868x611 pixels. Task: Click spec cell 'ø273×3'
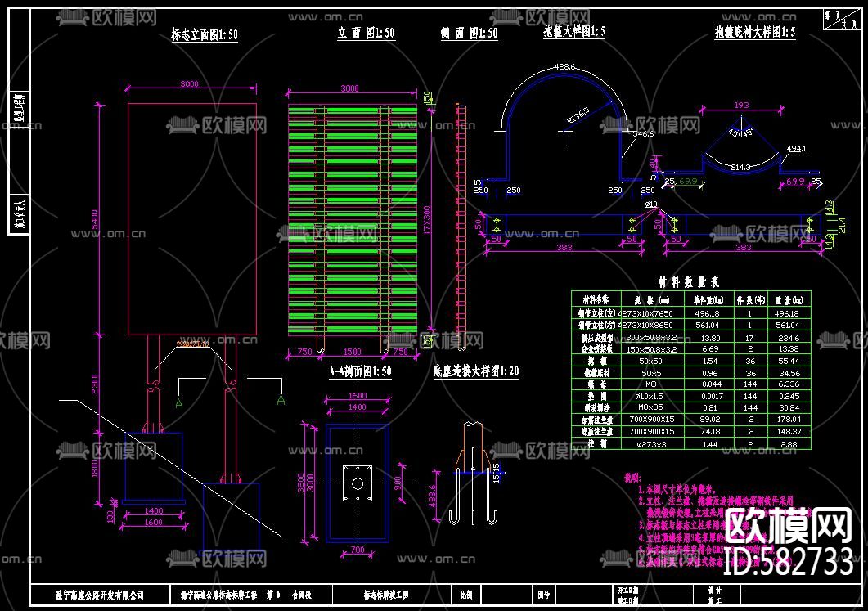(651, 444)
